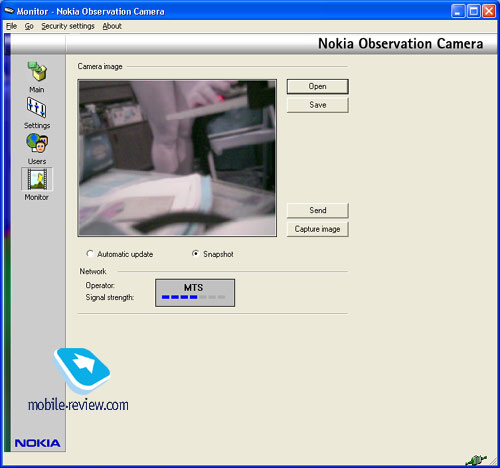Click the Send button
Viewport: 500px width, 468px height.
(x=318, y=210)
